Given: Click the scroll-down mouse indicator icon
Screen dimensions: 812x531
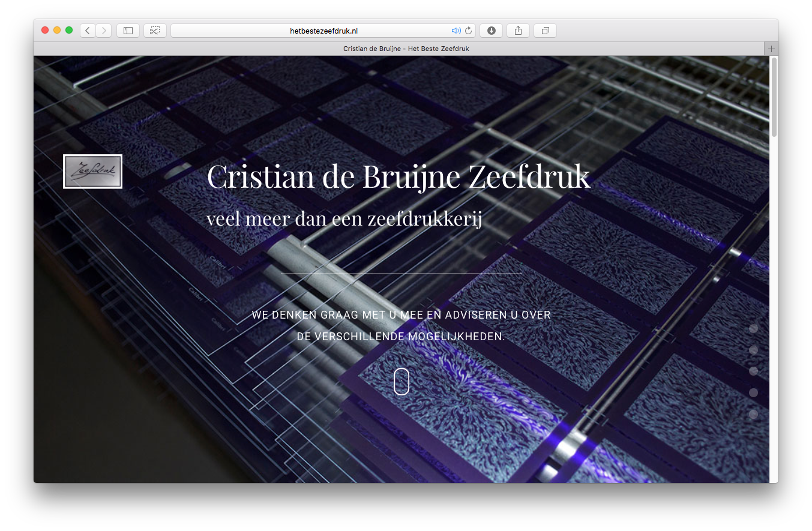Looking at the screenshot, I should point(401,382).
